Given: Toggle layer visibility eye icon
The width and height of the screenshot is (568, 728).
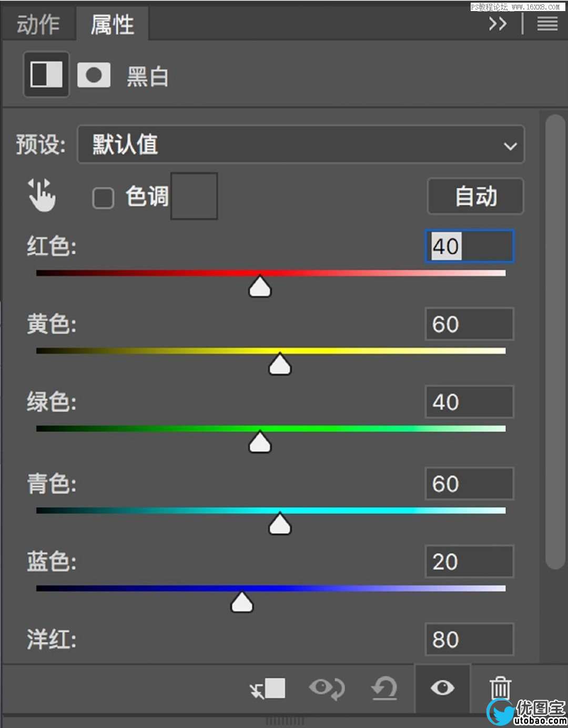Looking at the screenshot, I should 442,688.
